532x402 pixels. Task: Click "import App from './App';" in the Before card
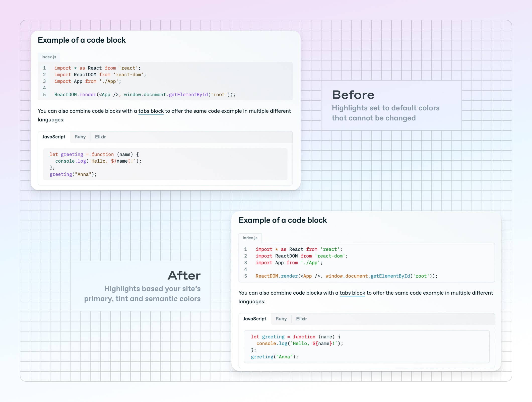pos(88,81)
